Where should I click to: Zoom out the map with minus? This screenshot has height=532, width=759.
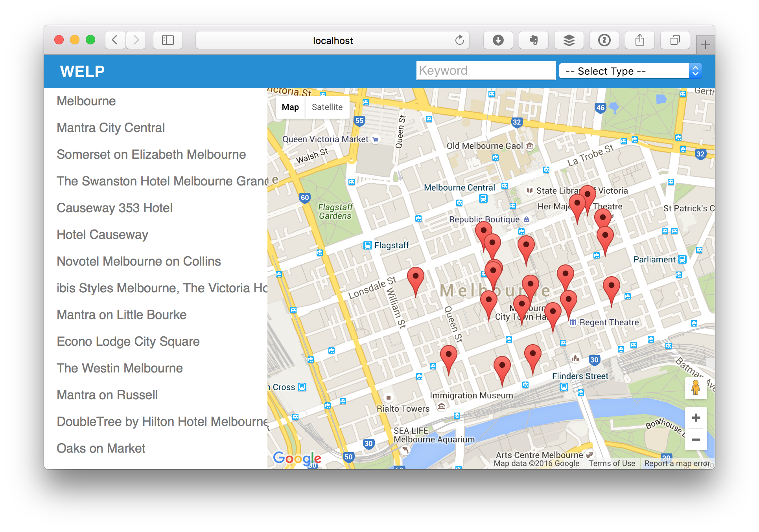[696, 440]
